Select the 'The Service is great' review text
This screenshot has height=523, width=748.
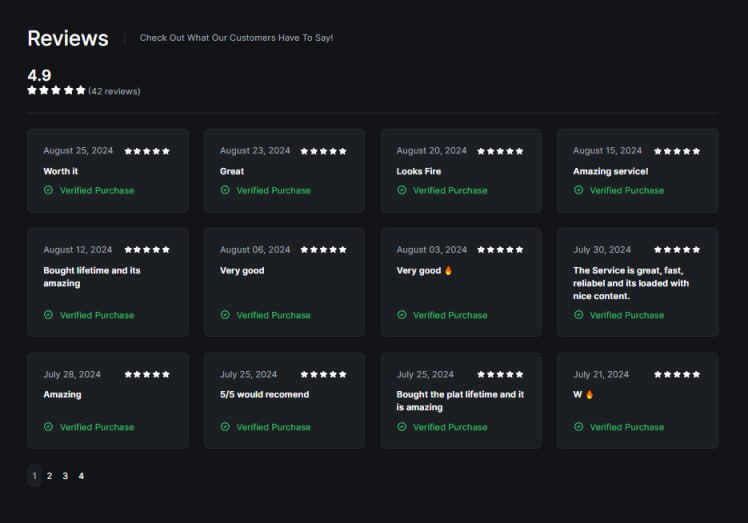click(x=630, y=283)
